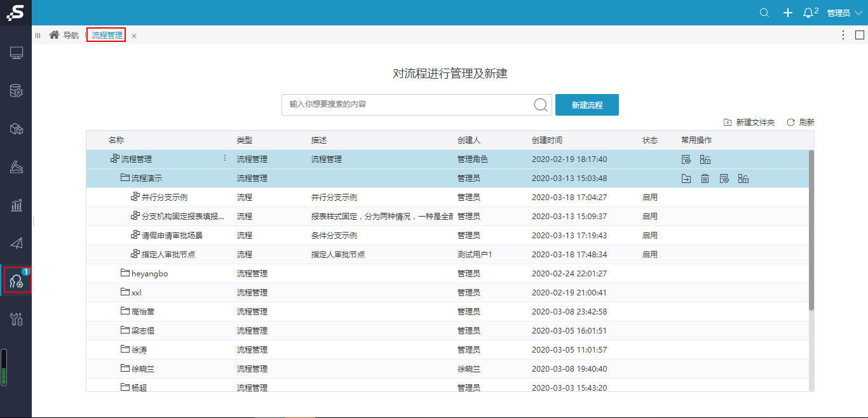868x418 pixels.
Task: Click the permission lock icon in 流程演示 row
Action: (x=743, y=179)
